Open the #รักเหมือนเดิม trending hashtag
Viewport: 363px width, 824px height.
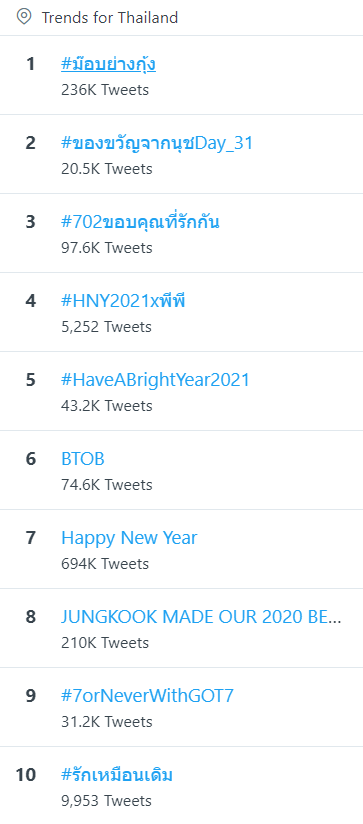pyautogui.click(x=117, y=775)
